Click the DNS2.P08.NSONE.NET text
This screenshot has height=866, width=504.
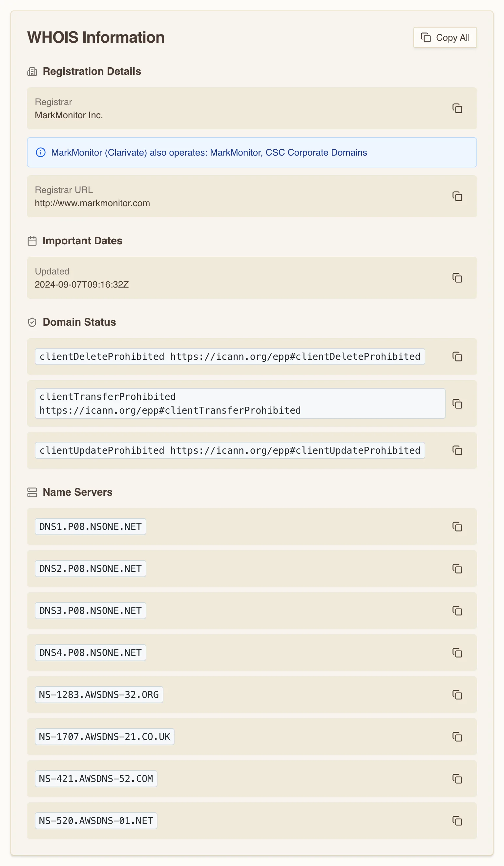click(x=90, y=568)
